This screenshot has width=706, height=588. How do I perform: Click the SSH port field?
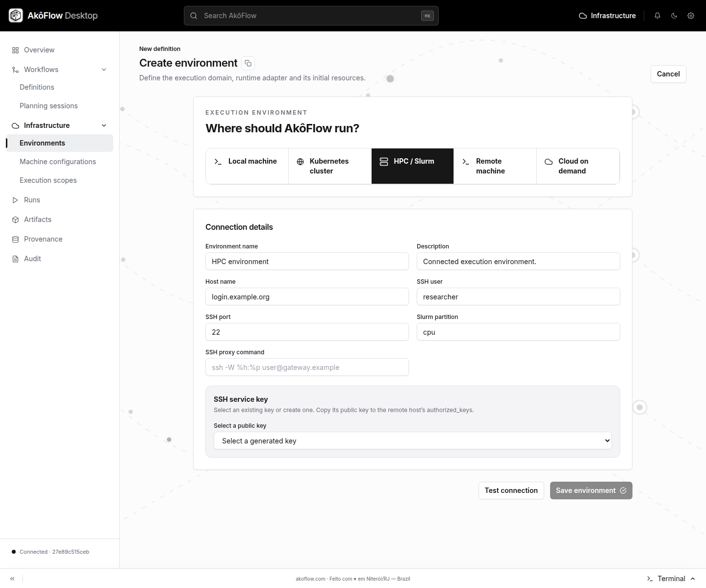click(x=307, y=332)
